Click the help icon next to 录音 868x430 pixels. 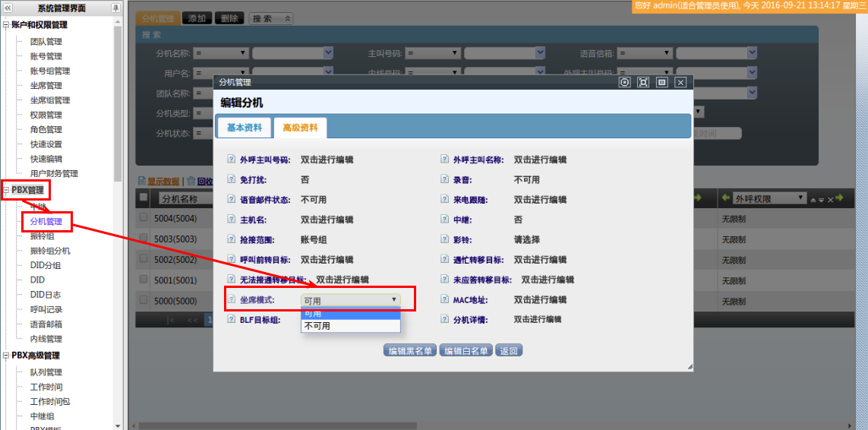click(446, 180)
